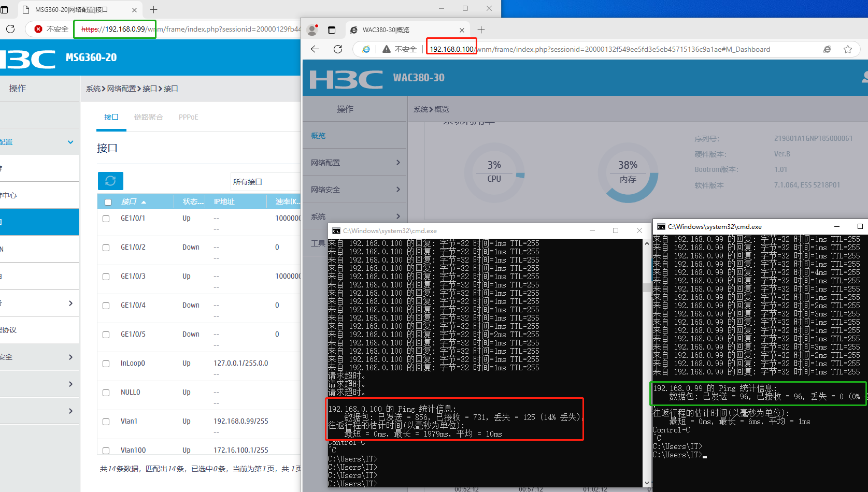Click the MSG360-20 address bar URL
The image size is (868, 492).
click(x=191, y=29)
